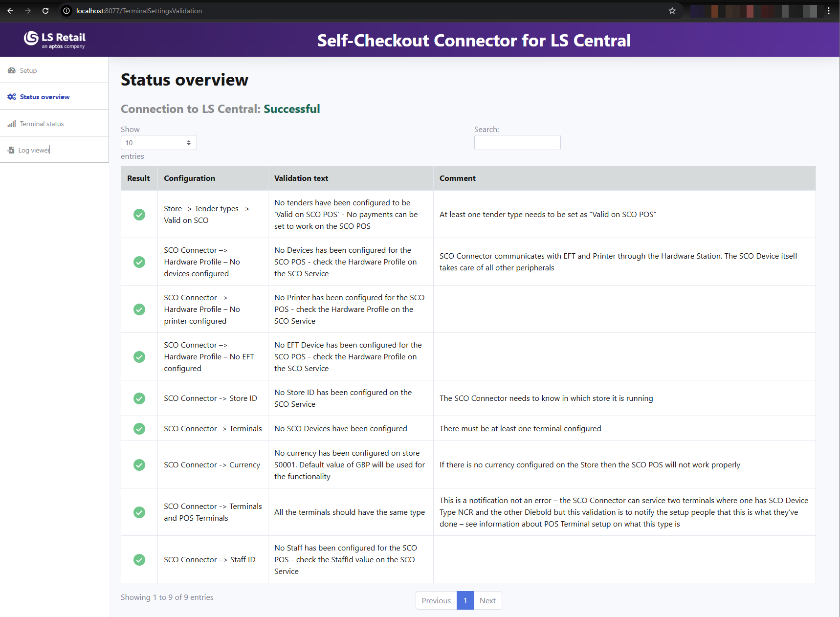
Task: Click the Status overview gears icon
Action: [x=12, y=97]
